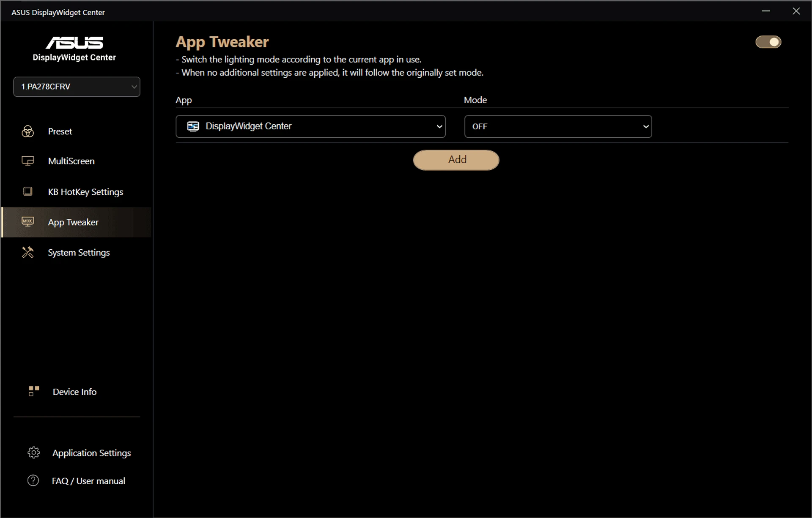Open KB HotKey Settings page

[x=77, y=192]
